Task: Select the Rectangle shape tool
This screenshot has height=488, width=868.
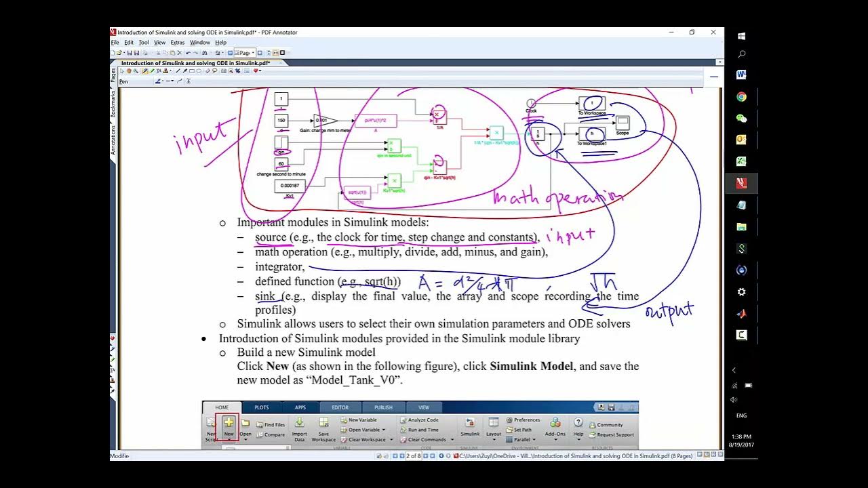Action: [192, 70]
